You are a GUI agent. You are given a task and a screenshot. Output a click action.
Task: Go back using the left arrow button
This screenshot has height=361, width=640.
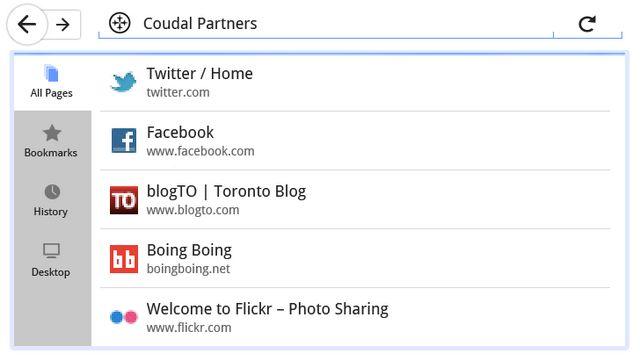pyautogui.click(x=27, y=25)
